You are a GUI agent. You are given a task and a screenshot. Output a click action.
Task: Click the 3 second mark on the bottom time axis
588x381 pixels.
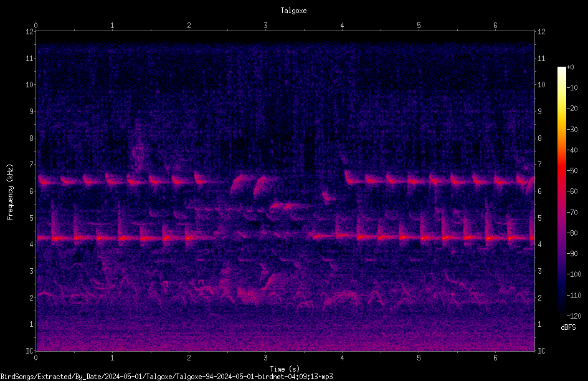point(265,358)
